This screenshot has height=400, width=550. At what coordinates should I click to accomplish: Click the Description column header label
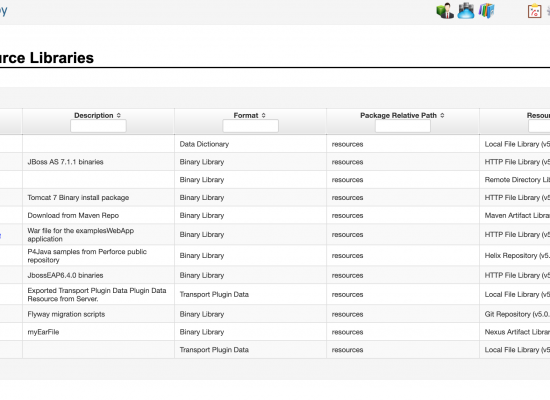(94, 115)
